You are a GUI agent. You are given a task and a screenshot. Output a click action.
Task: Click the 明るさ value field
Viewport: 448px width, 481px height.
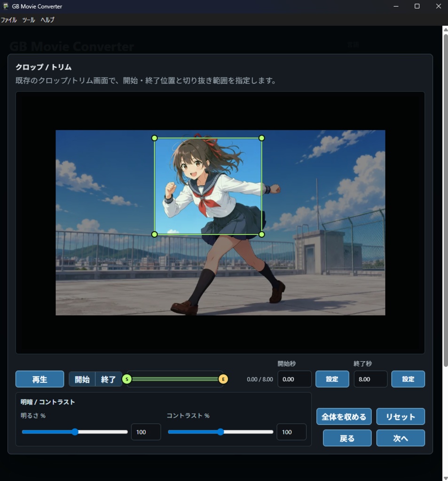[146, 432]
